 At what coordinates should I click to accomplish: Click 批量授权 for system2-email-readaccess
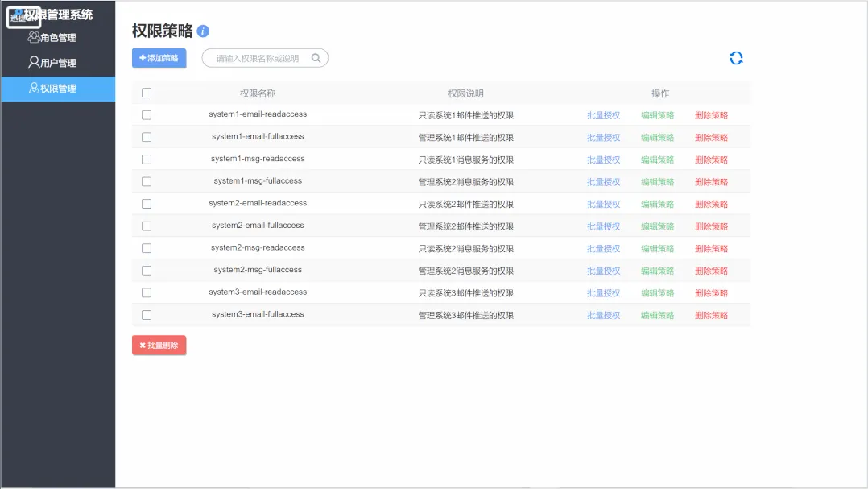click(603, 204)
